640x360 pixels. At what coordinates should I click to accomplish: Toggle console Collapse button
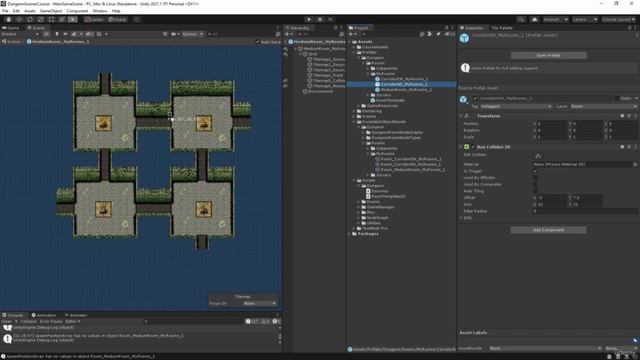(x=28, y=322)
